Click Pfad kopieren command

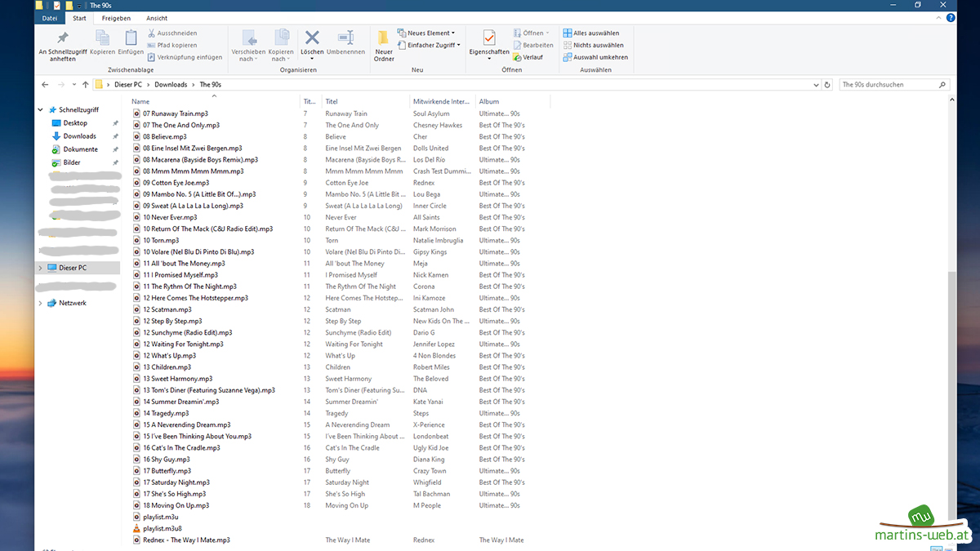[172, 45]
